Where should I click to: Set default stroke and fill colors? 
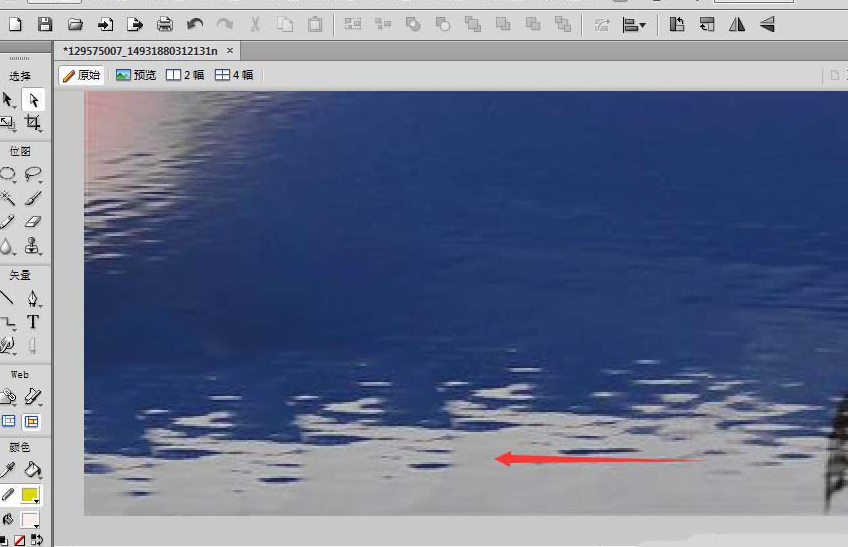(x=4, y=540)
